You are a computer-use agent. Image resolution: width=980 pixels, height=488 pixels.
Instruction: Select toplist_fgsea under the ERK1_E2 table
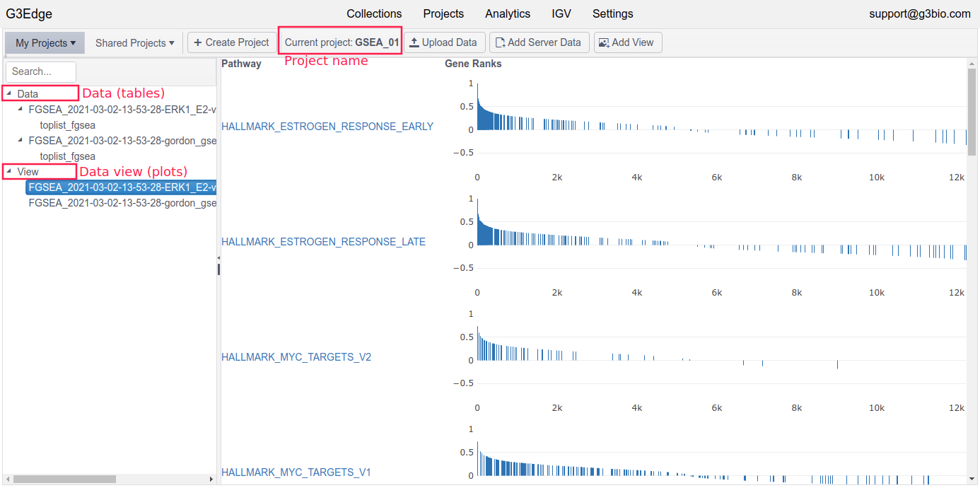pyautogui.click(x=68, y=125)
